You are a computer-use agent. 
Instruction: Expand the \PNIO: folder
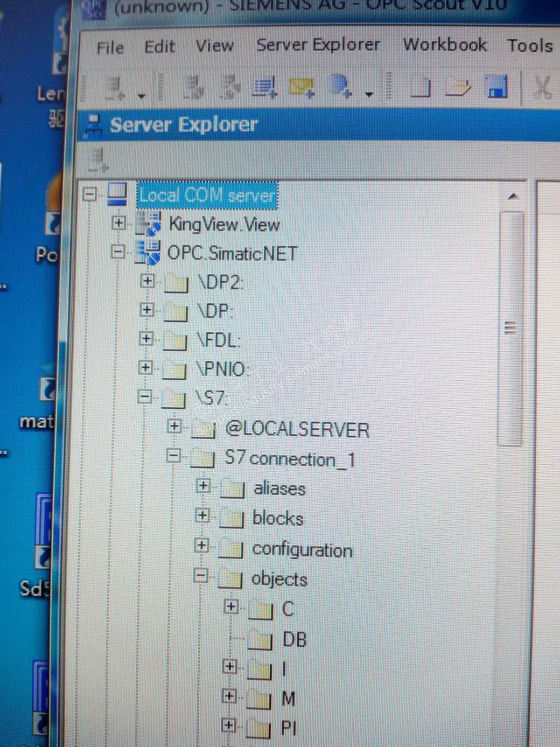coord(146,367)
